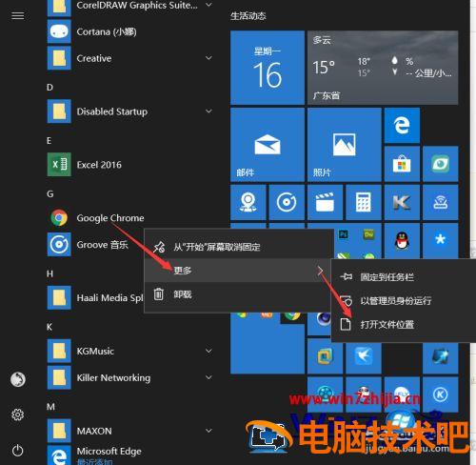476x465 pixels.
Task: Expand the MAXON folder chevron
Action: (x=208, y=431)
